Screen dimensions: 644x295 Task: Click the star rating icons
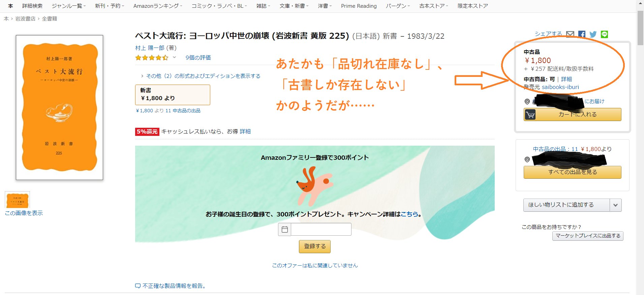point(152,58)
